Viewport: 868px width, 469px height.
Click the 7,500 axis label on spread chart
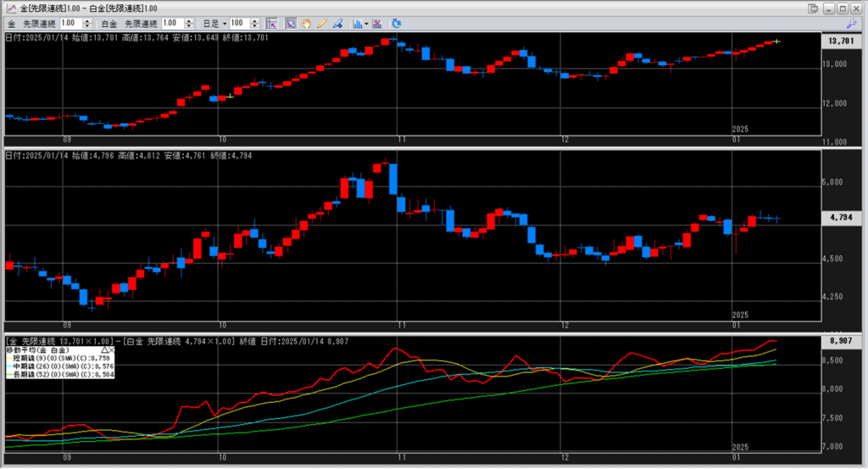click(x=832, y=419)
